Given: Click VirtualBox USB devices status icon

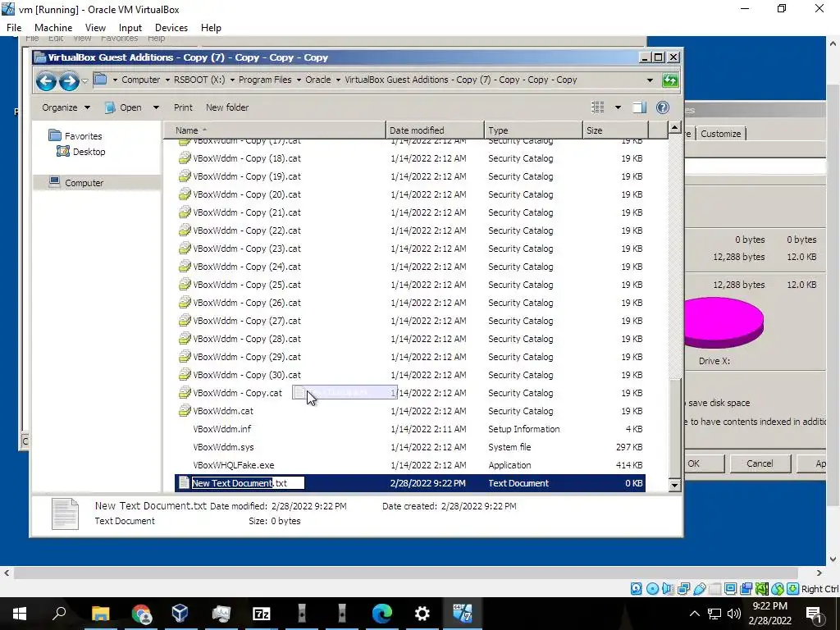Looking at the screenshot, I should (699, 589).
